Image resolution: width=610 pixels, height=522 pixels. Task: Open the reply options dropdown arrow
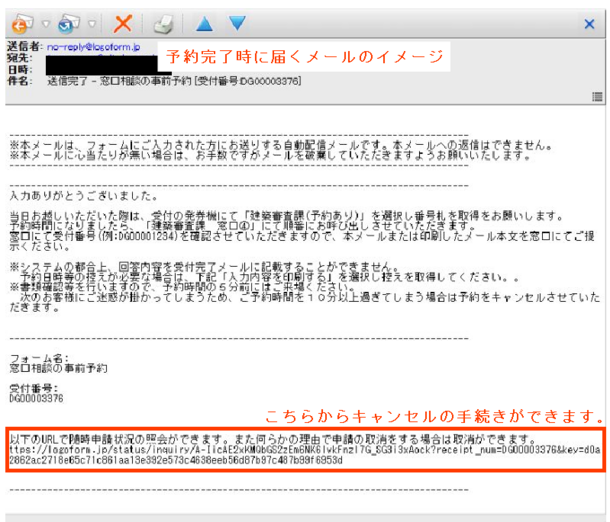[46, 24]
